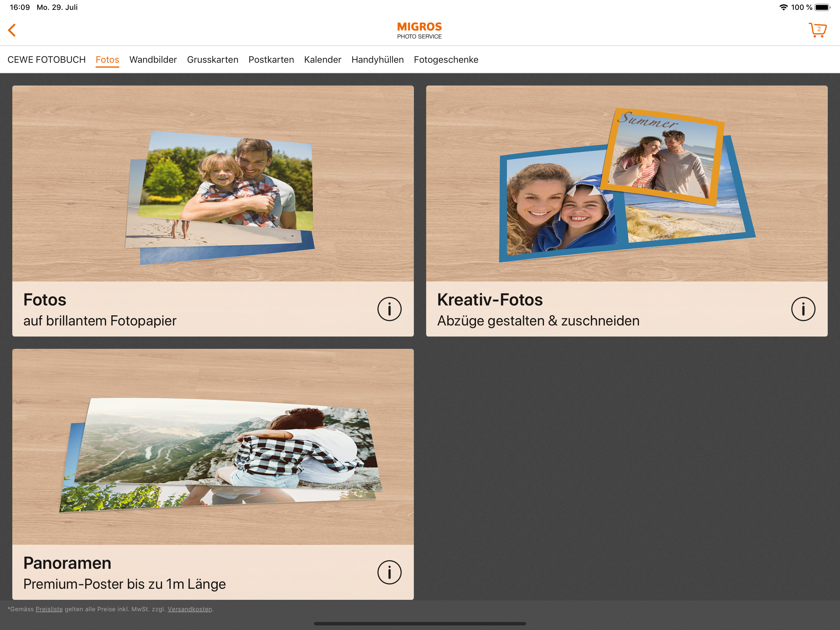The image size is (840, 630).
Task: Open the Preisliste link
Action: (x=49, y=609)
